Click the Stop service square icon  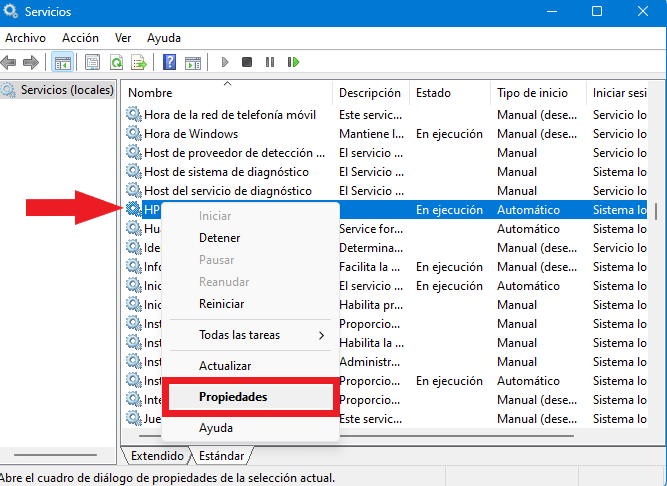point(247,63)
